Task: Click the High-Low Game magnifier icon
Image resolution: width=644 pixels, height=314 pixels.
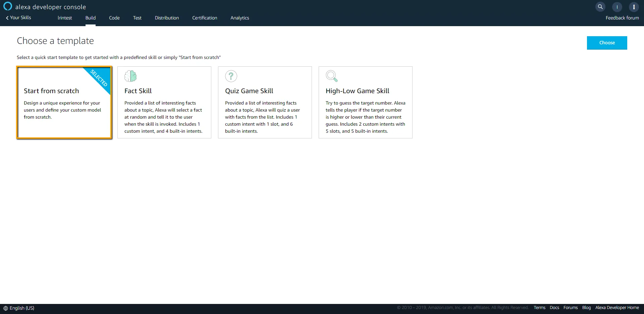Action: (331, 76)
